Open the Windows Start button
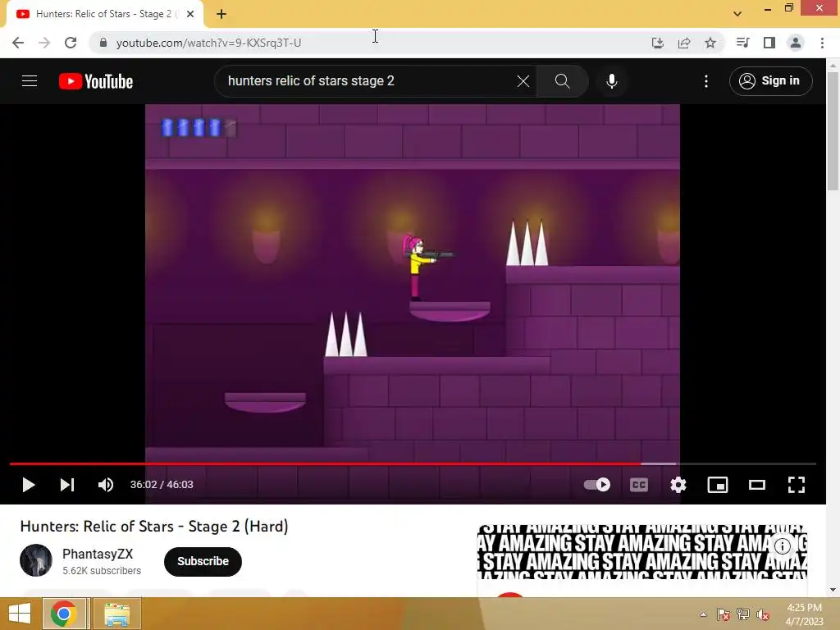 coord(20,614)
